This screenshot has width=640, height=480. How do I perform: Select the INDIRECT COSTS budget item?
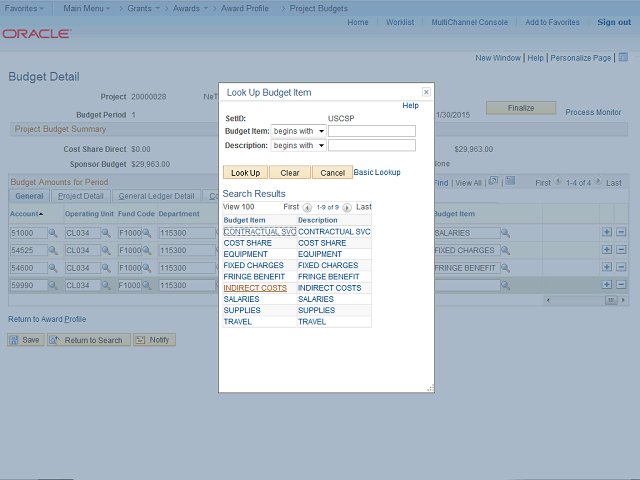255,288
